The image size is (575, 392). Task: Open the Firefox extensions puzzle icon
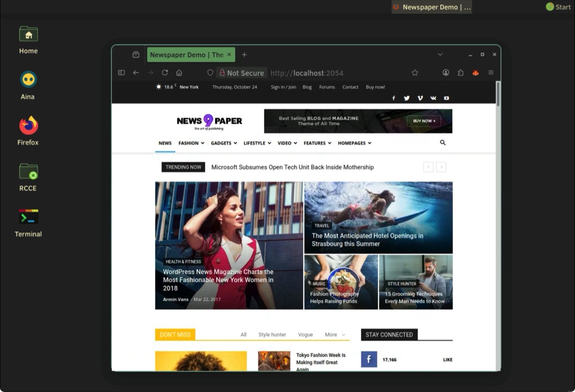[460, 73]
